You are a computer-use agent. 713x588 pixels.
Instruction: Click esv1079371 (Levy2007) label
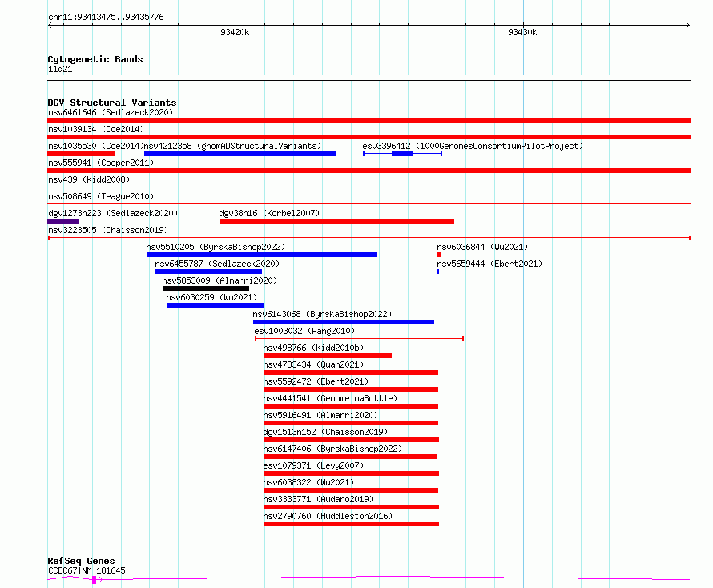click(x=313, y=465)
